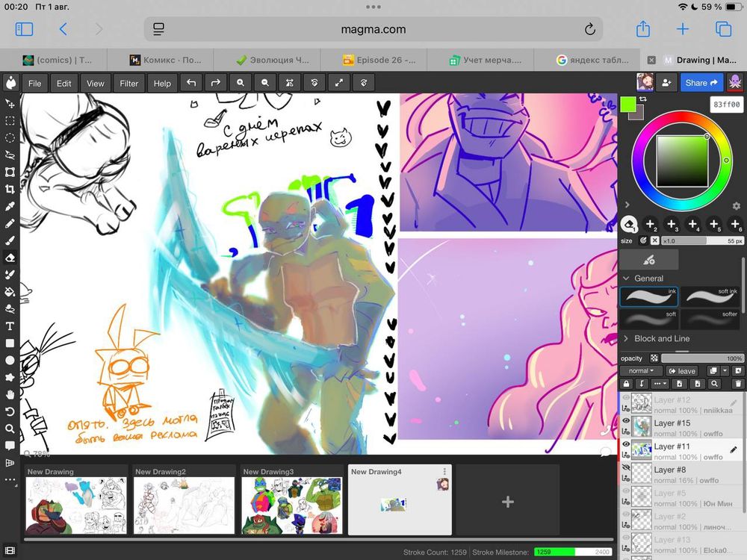The height and width of the screenshot is (560, 747).
Task: Select the Eraser tool in left toolbar
Action: tap(10, 258)
